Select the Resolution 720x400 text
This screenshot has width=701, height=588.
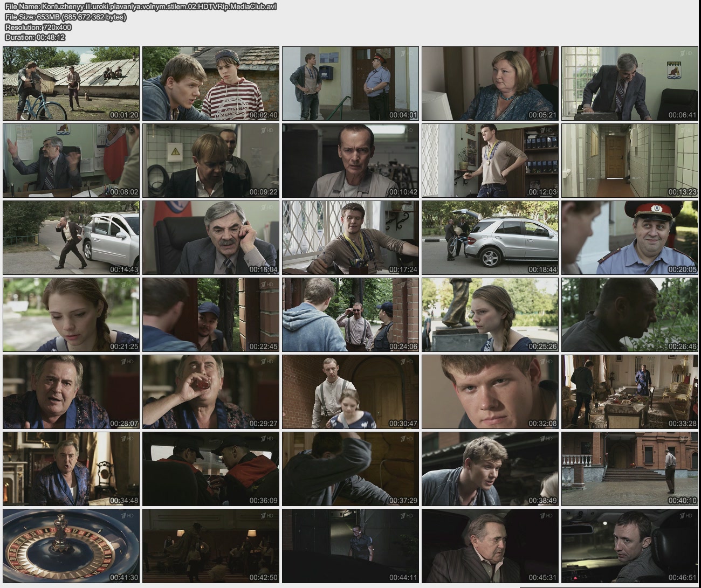(x=38, y=27)
